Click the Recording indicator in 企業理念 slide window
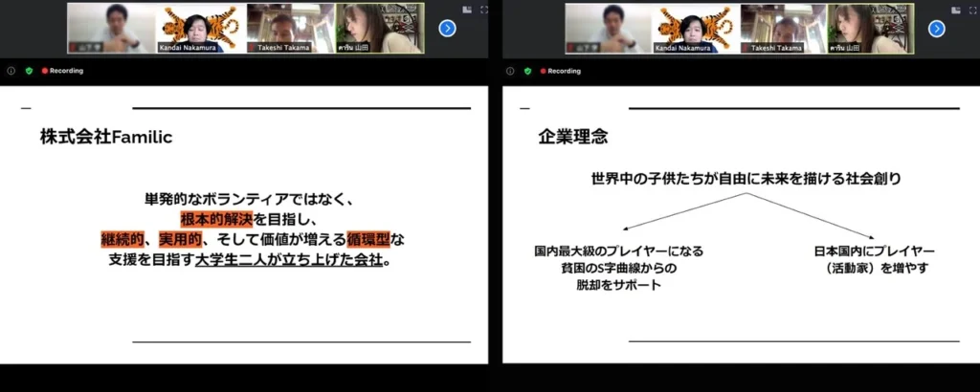Image resolution: width=980 pixels, height=392 pixels. 561,71
